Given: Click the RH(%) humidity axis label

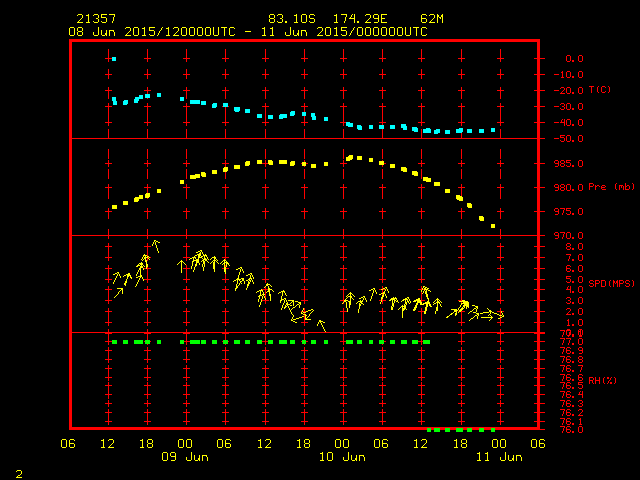Looking at the screenshot, I should (x=602, y=380).
